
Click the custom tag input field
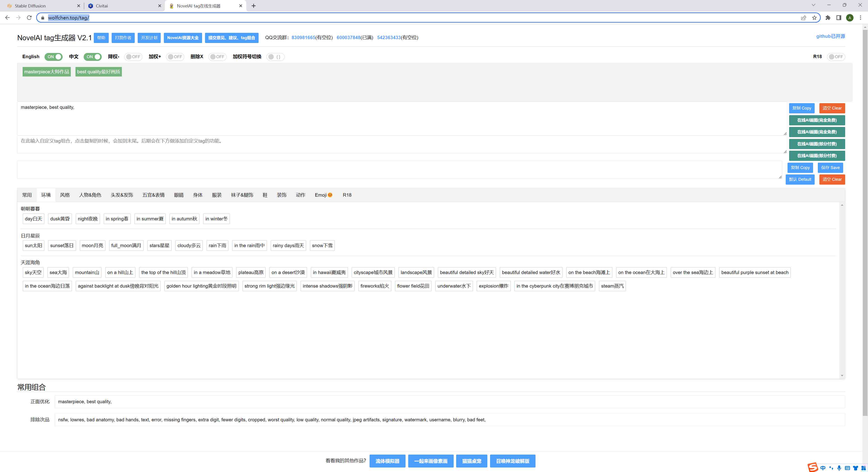click(x=402, y=145)
